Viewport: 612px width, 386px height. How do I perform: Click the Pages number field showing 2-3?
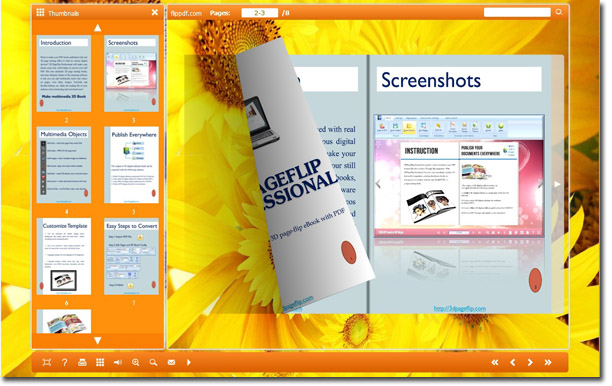click(260, 13)
